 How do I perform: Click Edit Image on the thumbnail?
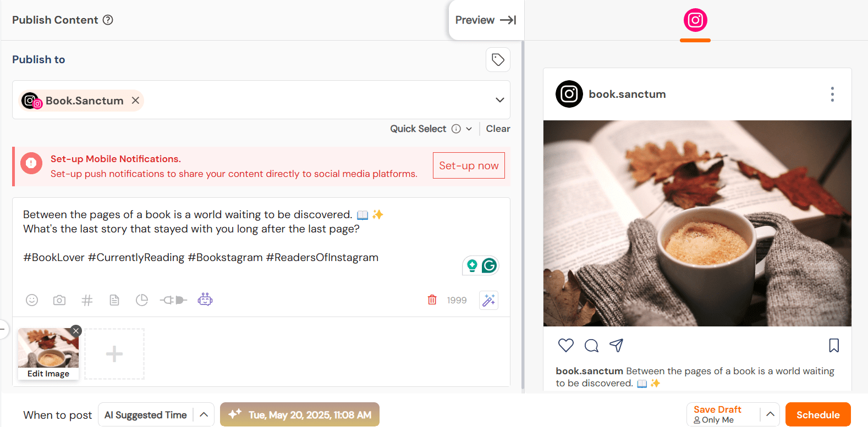(x=48, y=374)
